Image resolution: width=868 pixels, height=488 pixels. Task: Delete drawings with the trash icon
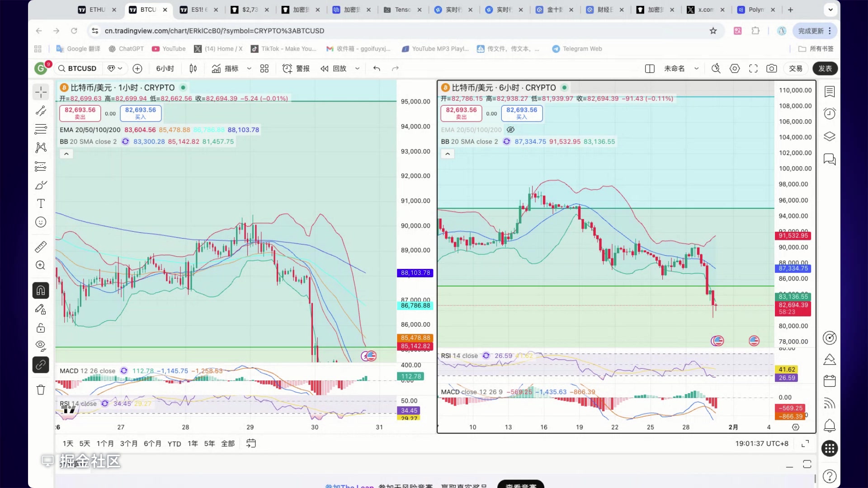pos(41,390)
